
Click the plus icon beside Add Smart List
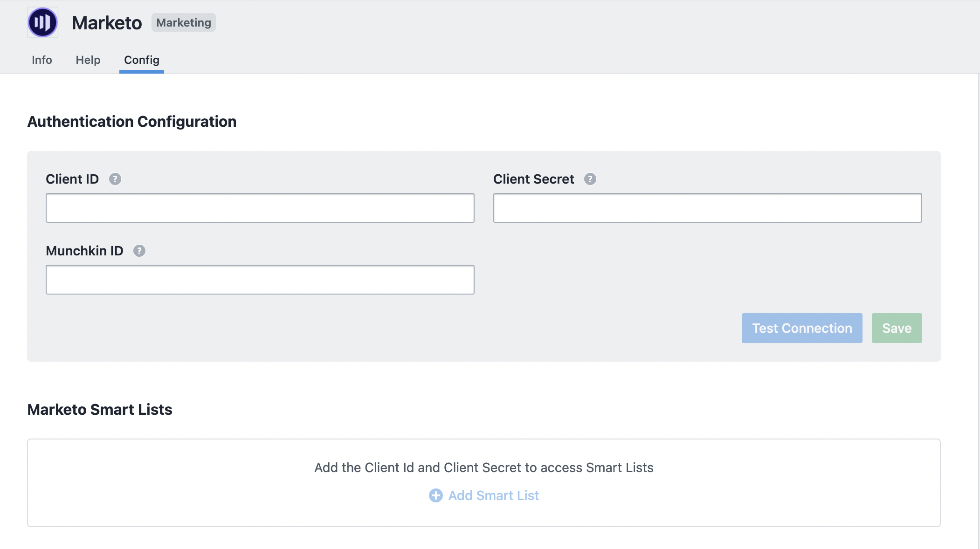(x=436, y=495)
